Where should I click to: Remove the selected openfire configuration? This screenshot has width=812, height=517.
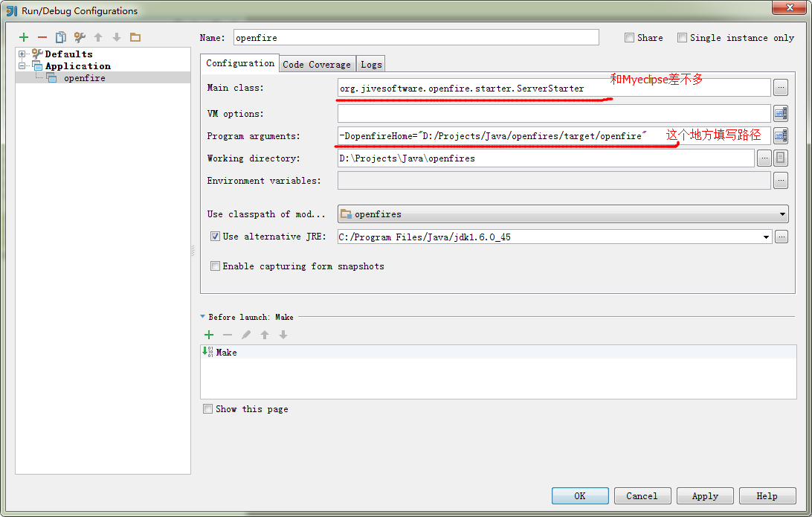(x=42, y=36)
